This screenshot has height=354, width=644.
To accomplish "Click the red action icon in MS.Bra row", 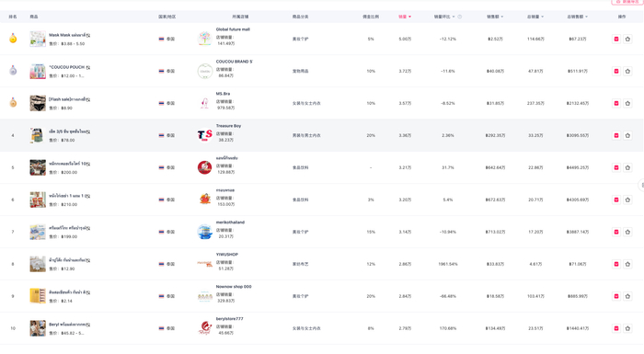I will [616, 103].
